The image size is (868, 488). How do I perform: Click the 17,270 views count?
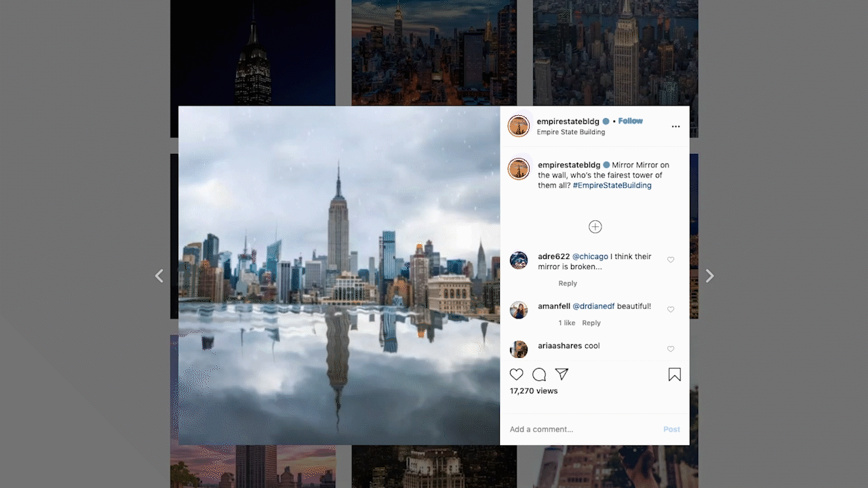pos(534,391)
